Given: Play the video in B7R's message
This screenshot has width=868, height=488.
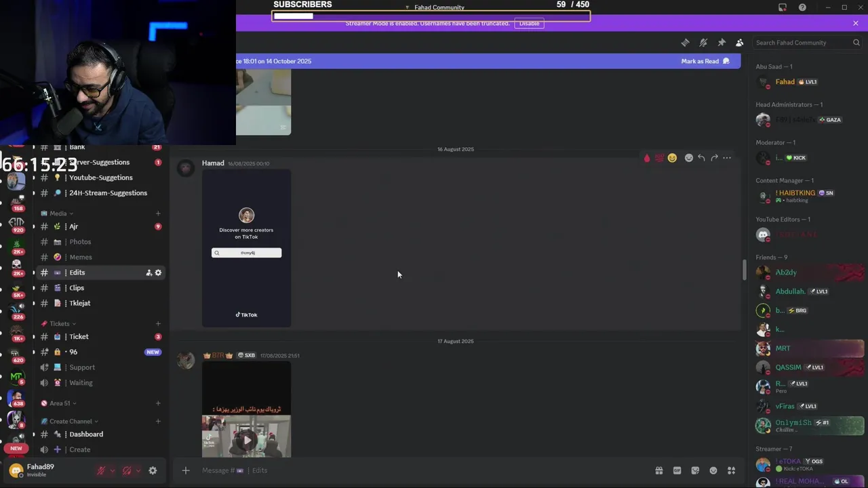Looking at the screenshot, I should click(x=247, y=440).
